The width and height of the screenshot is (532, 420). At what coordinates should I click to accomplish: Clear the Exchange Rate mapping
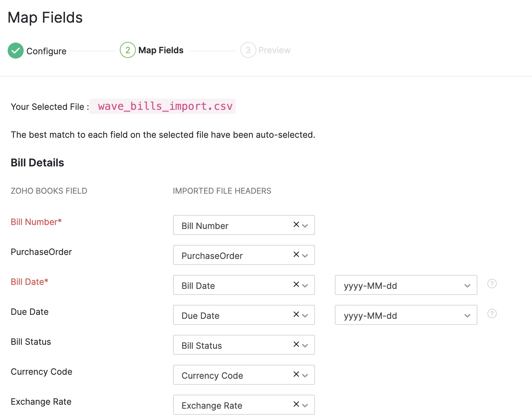pyautogui.click(x=296, y=404)
